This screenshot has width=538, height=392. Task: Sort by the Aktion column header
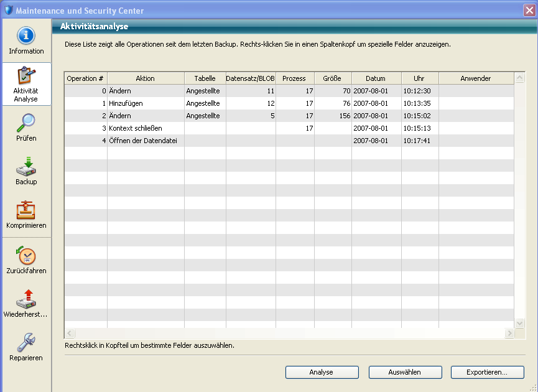(x=146, y=78)
